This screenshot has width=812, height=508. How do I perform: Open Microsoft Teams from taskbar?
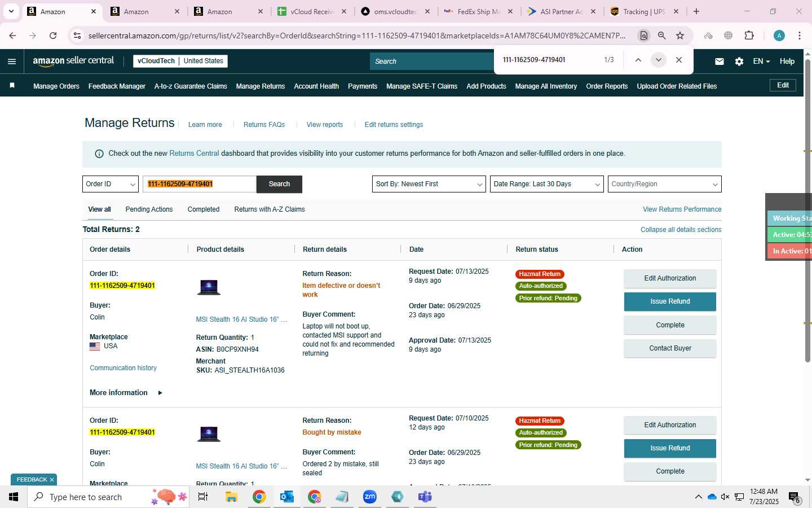coord(425,497)
